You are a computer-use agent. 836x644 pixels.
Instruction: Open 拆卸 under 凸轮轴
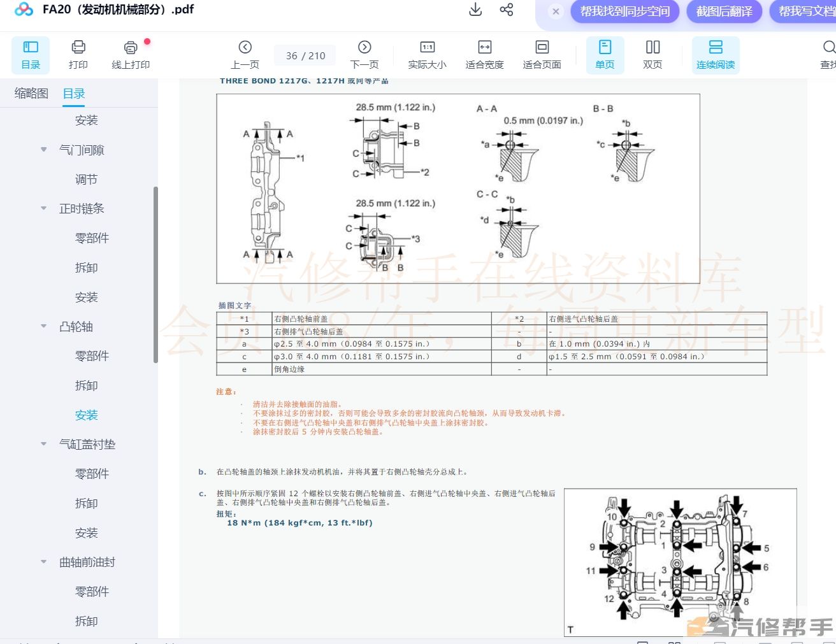(x=86, y=385)
